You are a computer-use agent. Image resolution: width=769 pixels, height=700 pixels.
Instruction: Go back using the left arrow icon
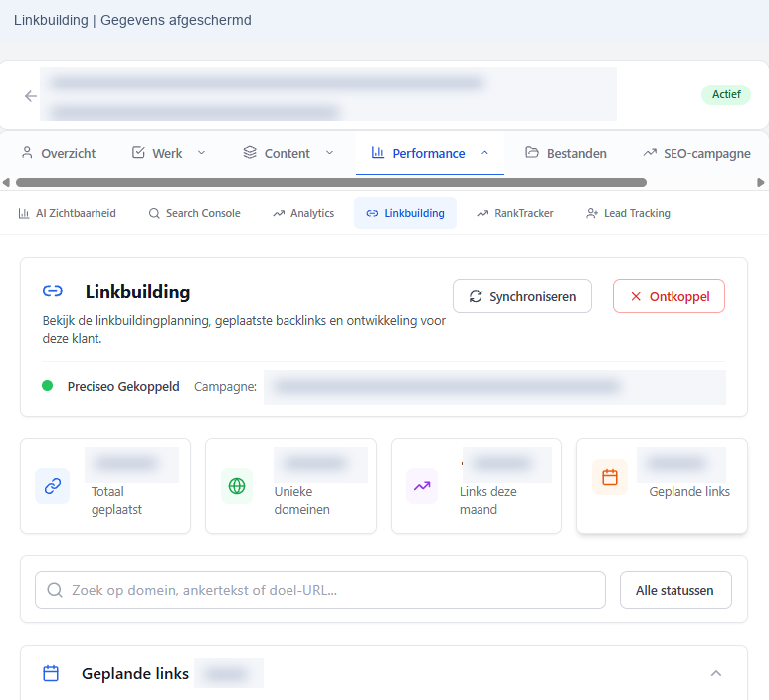click(31, 96)
